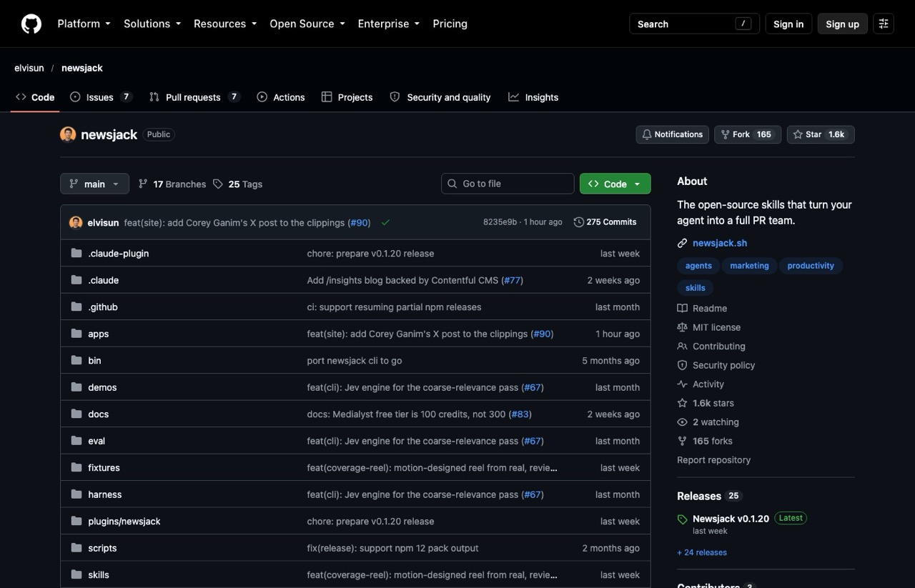The image size is (915, 588).
Task: Open commit hash 8235e9b
Action: (x=500, y=222)
